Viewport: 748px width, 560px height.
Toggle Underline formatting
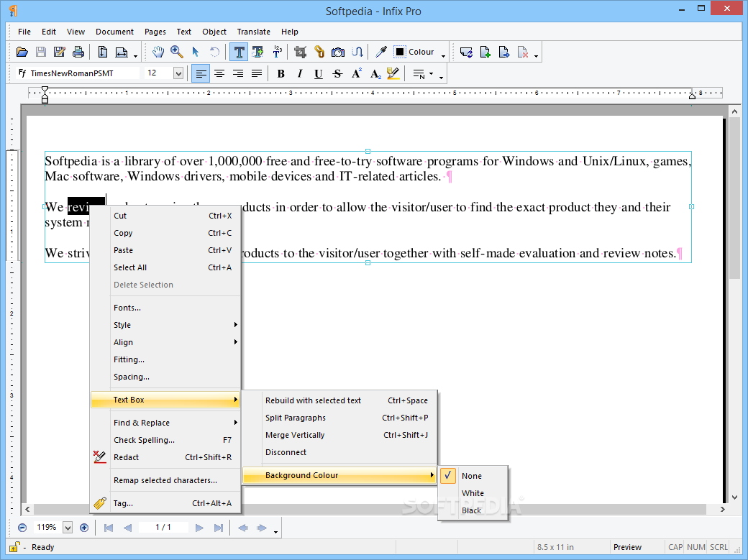point(318,74)
